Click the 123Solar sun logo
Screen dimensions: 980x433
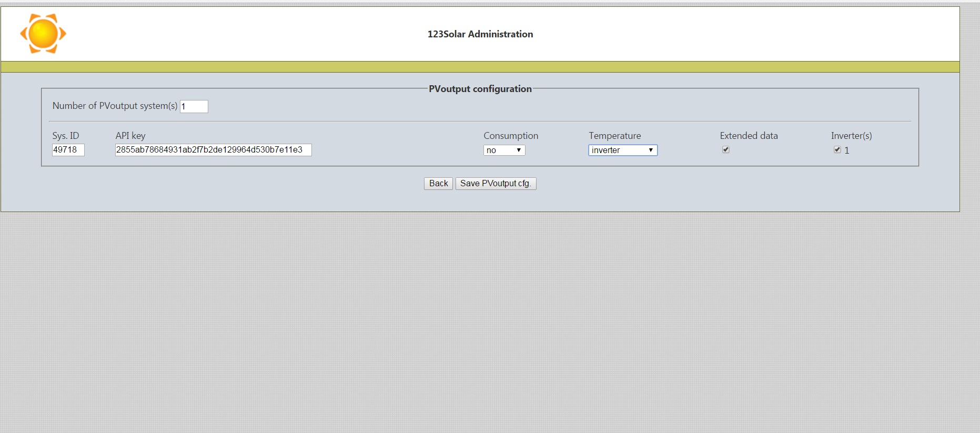[x=43, y=34]
